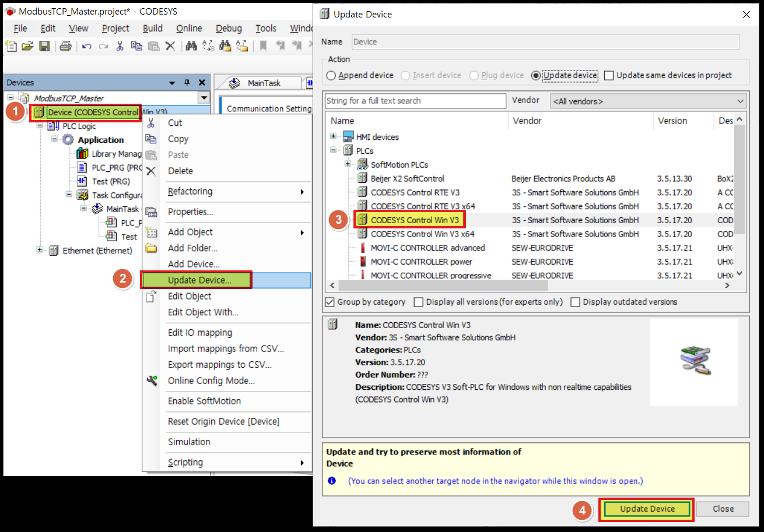
Task: Click the device list horizontal scrollbar
Action: click(x=443, y=286)
